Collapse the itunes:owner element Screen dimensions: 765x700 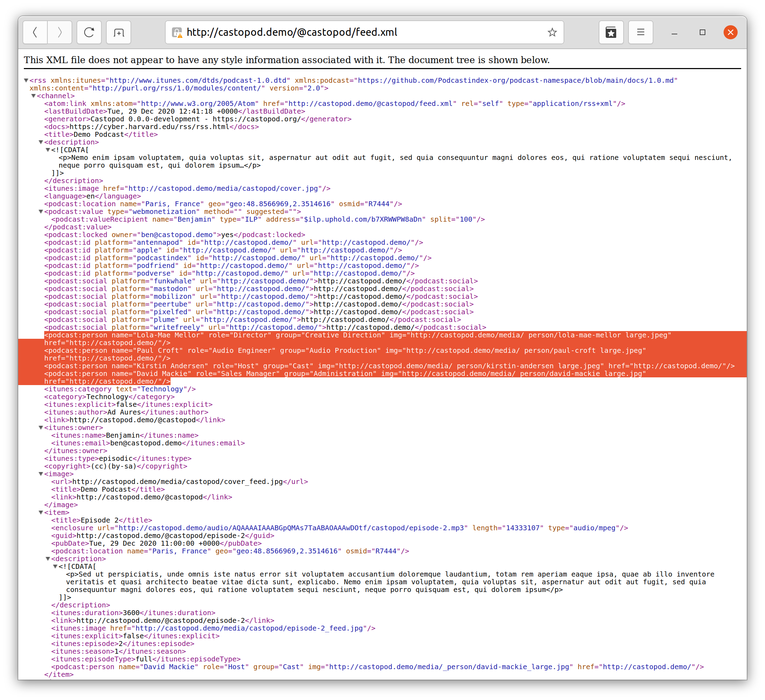tap(41, 428)
